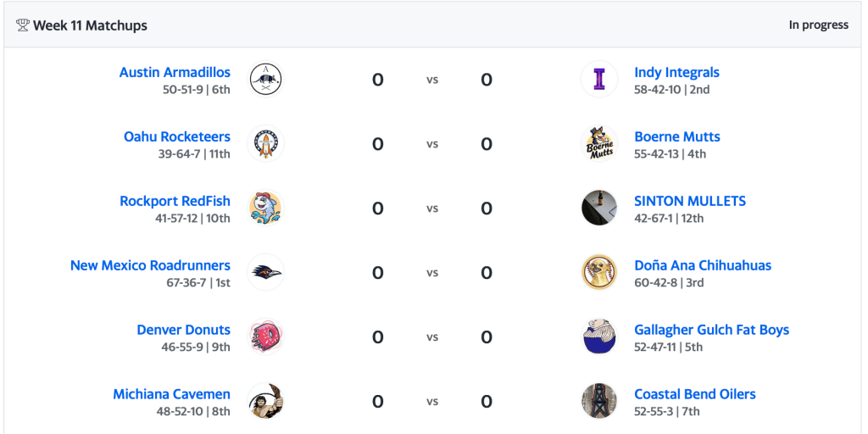Click the Gallagher Gulch Fat Boys logo
Screen dimensions: 868x434
pos(599,337)
